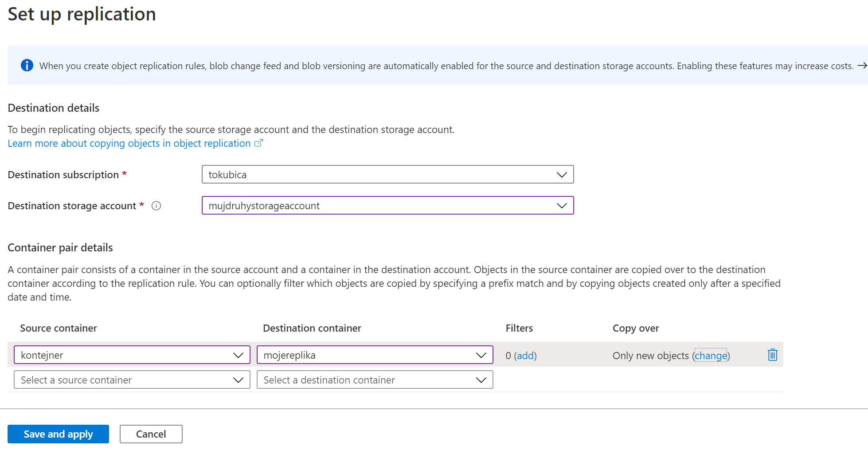Open the tokubica subscription dropdown
The image size is (868, 450).
coord(381,175)
